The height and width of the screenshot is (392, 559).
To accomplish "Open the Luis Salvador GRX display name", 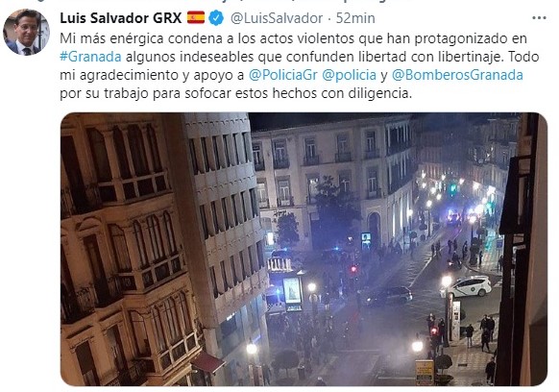I will [121, 18].
